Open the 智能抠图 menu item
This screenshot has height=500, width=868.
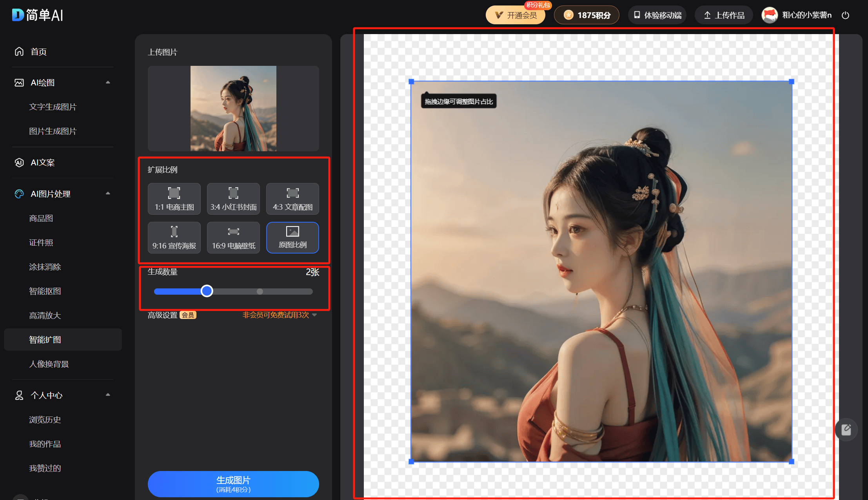pyautogui.click(x=45, y=291)
